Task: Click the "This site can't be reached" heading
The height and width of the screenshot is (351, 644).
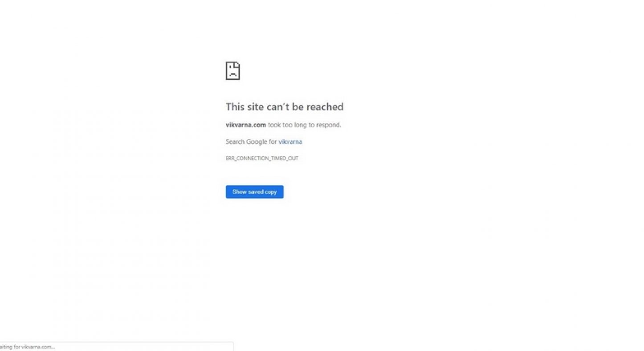Action: [285, 107]
